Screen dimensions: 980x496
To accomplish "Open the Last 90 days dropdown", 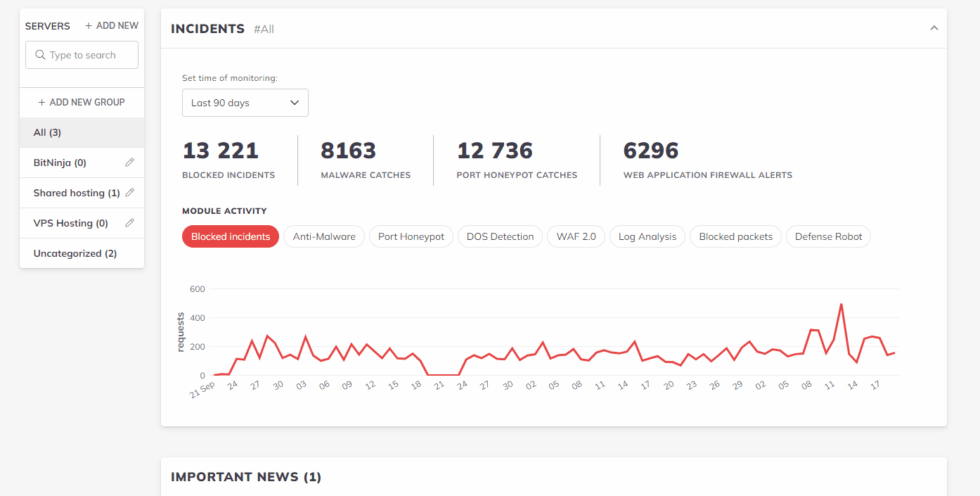I will 245,103.
